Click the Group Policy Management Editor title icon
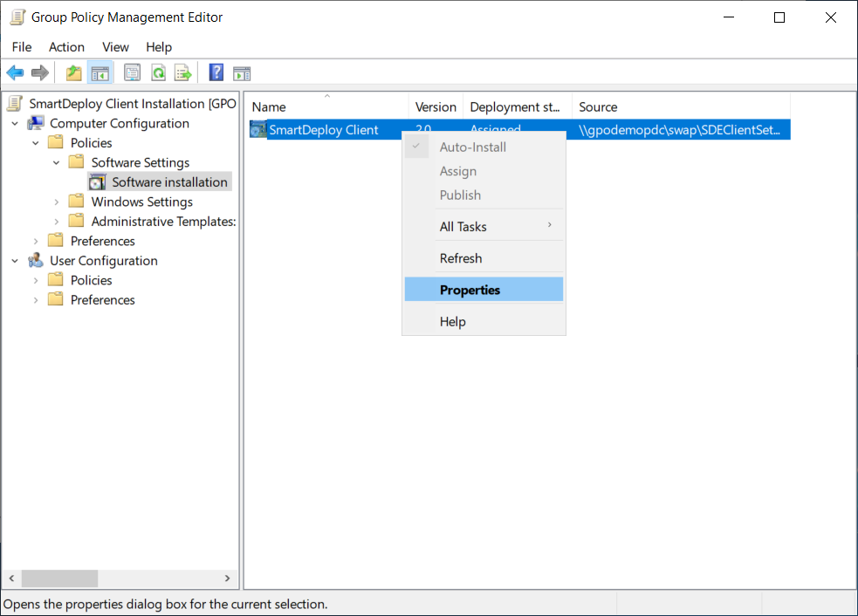This screenshot has height=616, width=858. [x=17, y=17]
